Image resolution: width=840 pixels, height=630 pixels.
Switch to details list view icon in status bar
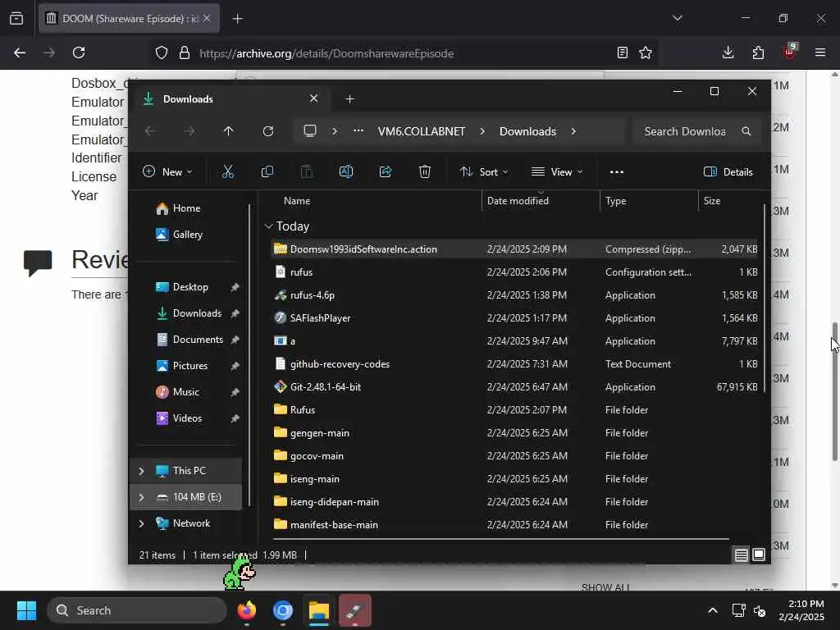click(741, 555)
